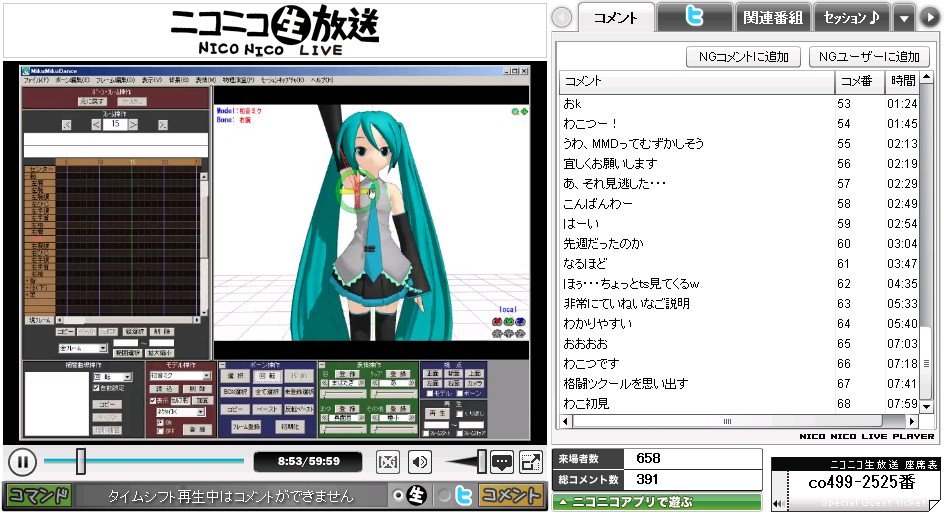Go to previous frame with the < button in MMD

click(x=96, y=125)
